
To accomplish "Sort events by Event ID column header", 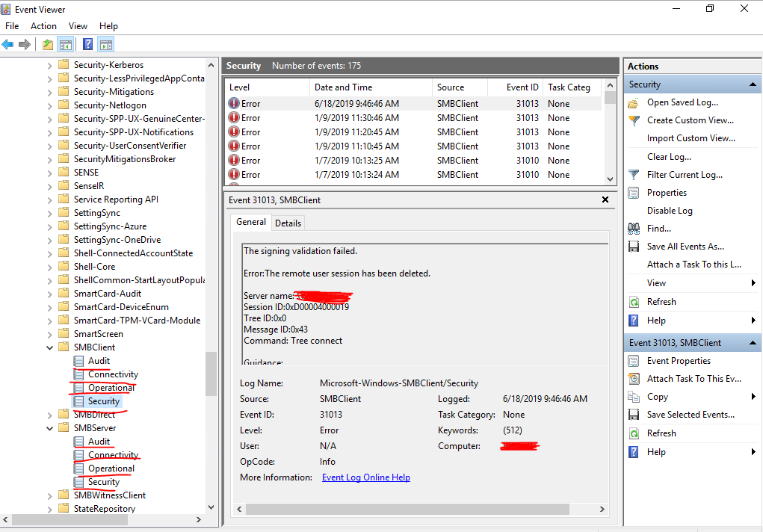I will [x=515, y=87].
